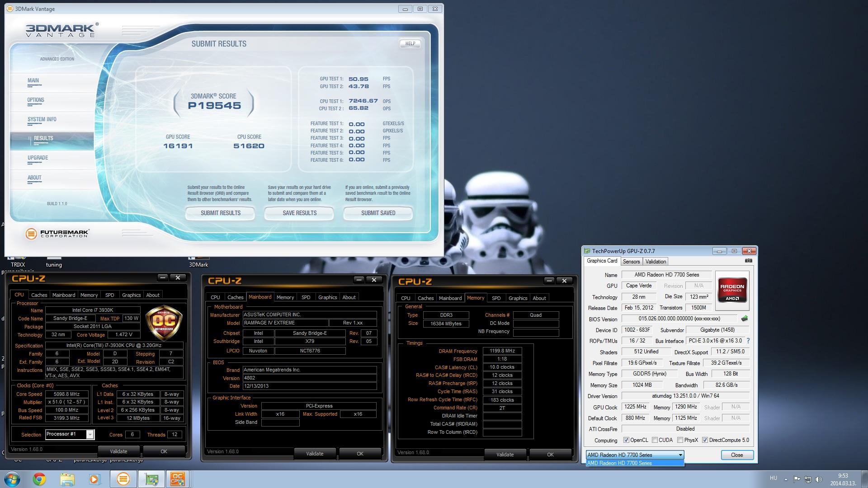
Task: Switch to the Sensors tab in GPU-Z
Action: click(631, 262)
